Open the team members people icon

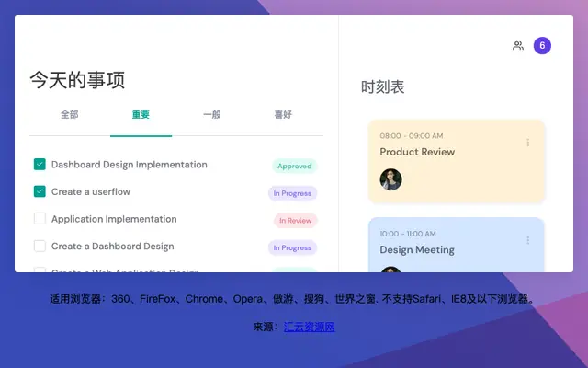pos(518,46)
